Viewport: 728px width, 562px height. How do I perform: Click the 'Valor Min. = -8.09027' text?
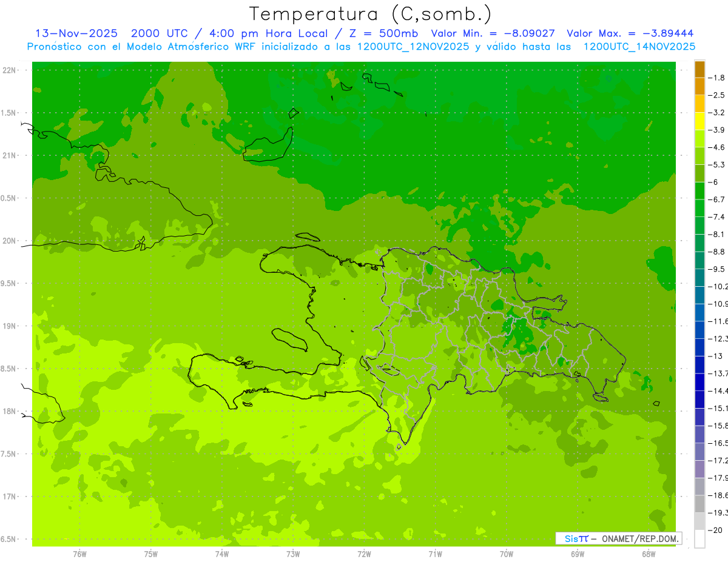[x=493, y=33]
